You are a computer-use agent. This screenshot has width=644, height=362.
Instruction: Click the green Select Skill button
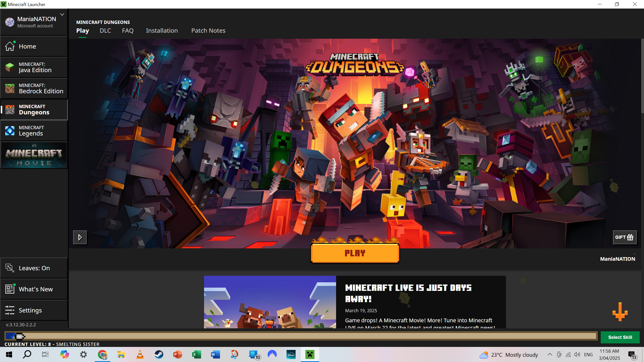620,337
